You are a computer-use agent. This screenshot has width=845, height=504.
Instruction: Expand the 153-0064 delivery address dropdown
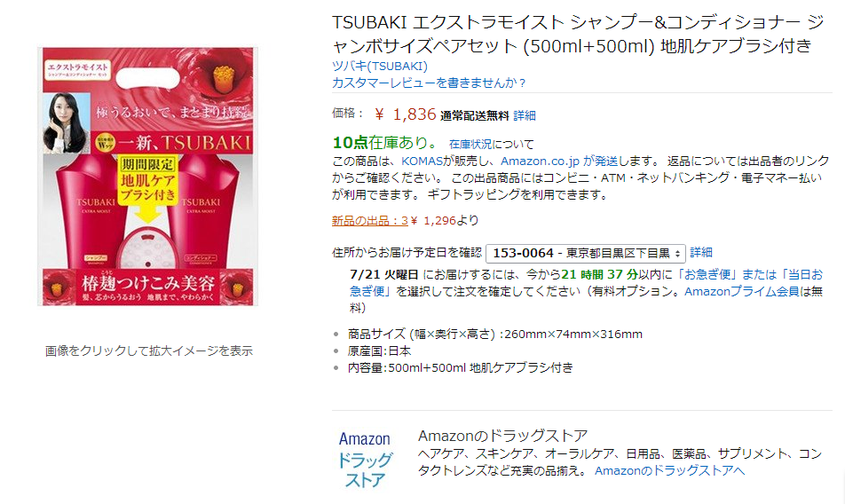point(586,253)
